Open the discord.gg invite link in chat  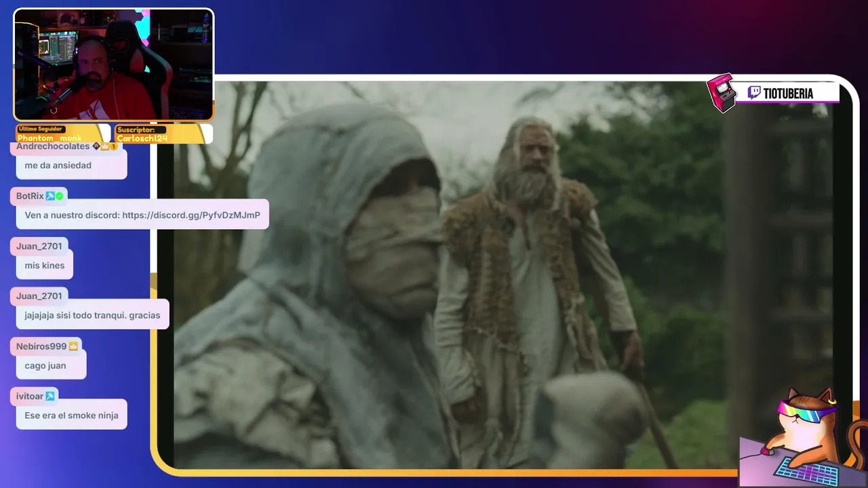(191, 216)
